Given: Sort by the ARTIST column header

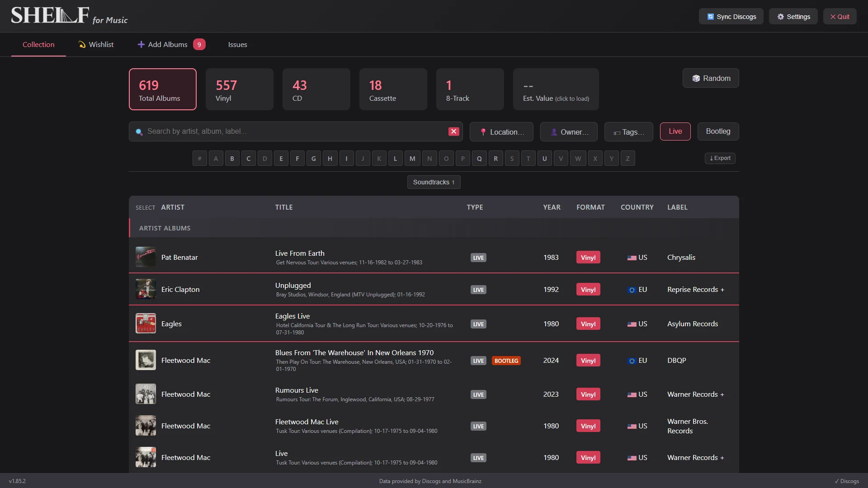Looking at the screenshot, I should (x=173, y=207).
